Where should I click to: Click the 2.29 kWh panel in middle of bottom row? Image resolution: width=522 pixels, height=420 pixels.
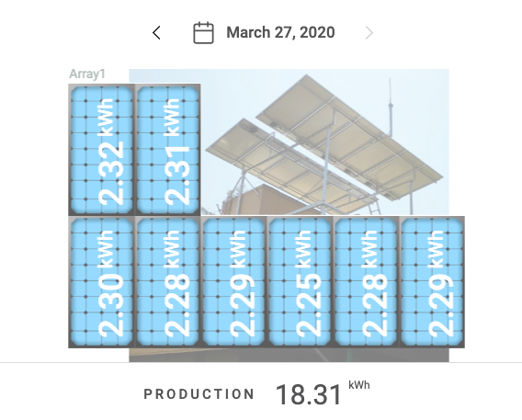tap(233, 282)
